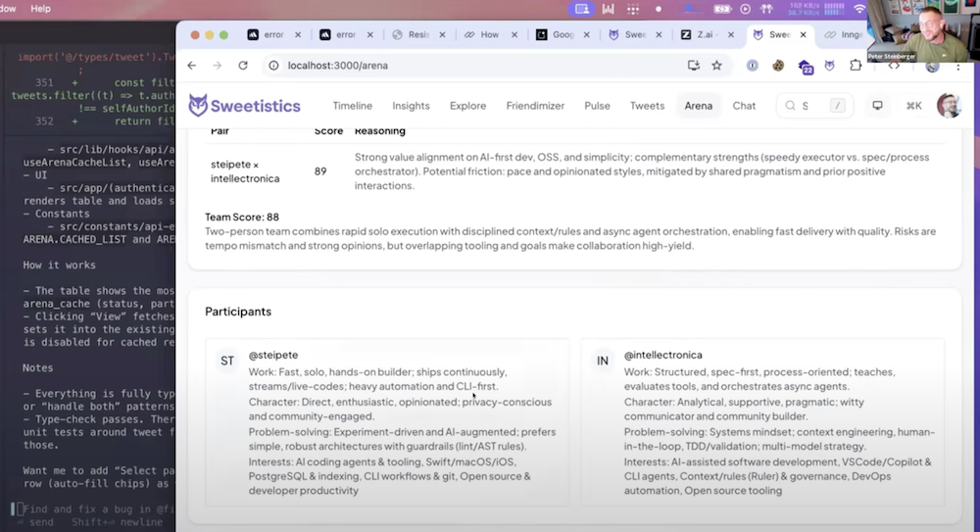The image size is (980, 532).
Task: Click the install app icon in address bar
Action: pos(693,66)
